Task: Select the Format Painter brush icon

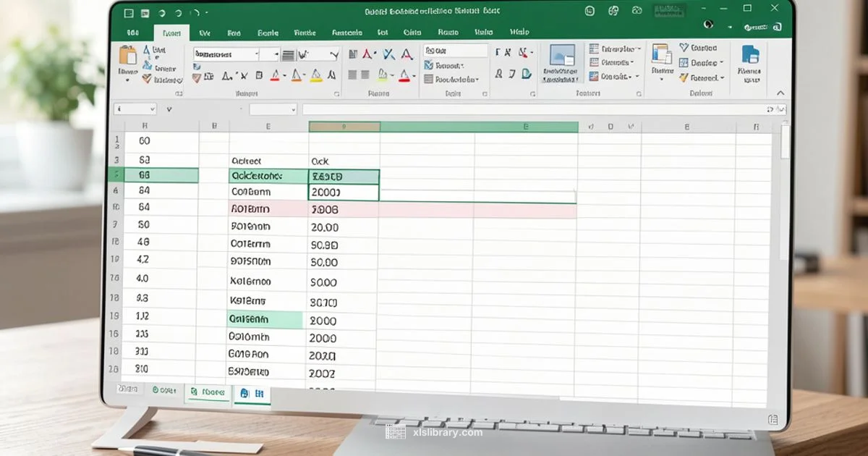Action: pyautogui.click(x=147, y=78)
